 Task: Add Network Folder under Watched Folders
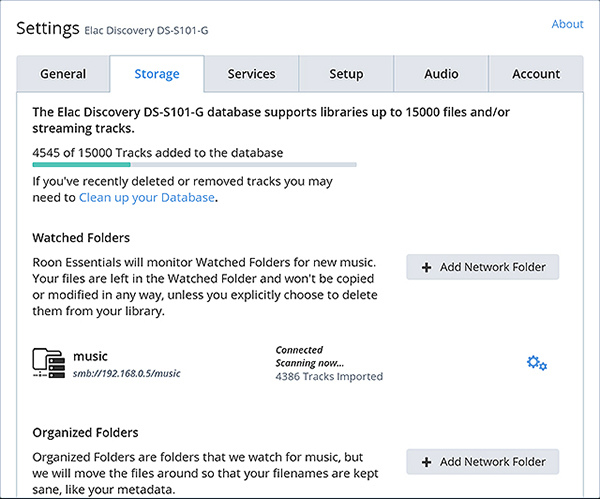pos(483,267)
